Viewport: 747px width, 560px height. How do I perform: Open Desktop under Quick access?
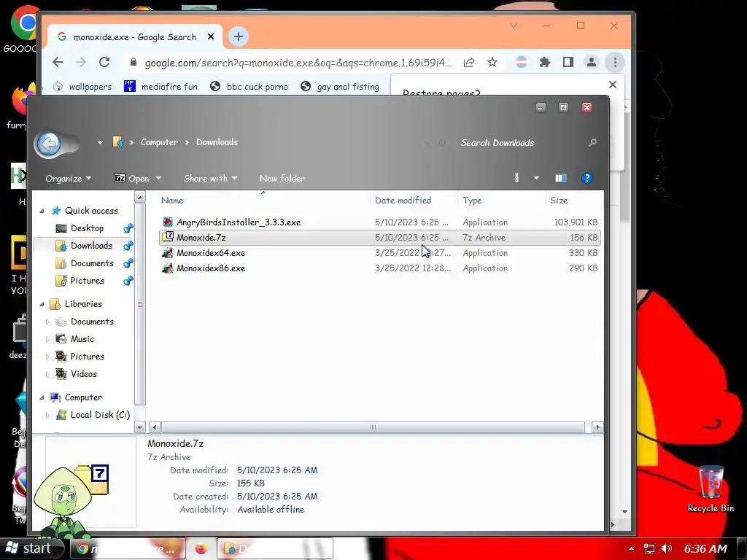coord(87,228)
